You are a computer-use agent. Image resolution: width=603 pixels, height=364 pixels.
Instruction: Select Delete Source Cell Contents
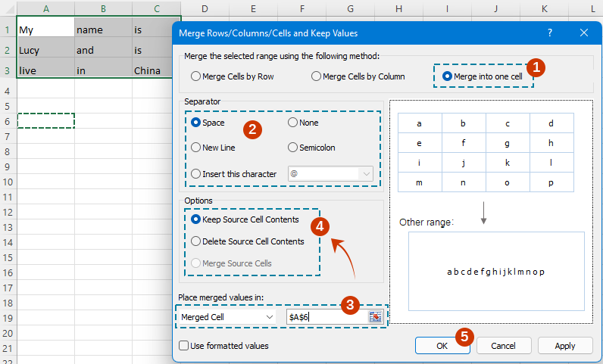pyautogui.click(x=248, y=241)
